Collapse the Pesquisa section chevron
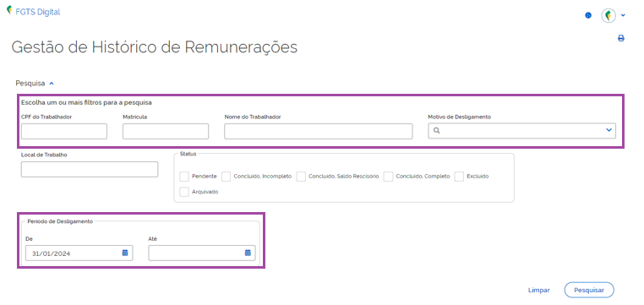Screen dimensions: 644x305 click(52, 84)
